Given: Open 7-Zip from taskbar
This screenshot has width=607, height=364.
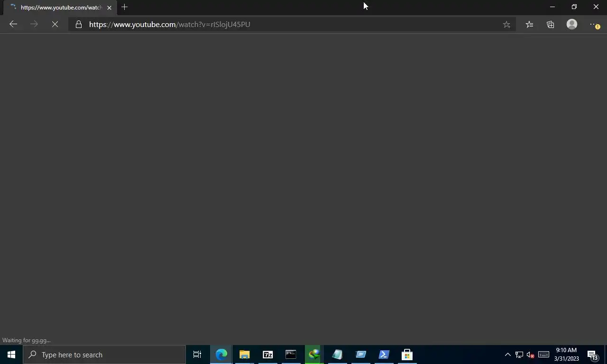Looking at the screenshot, I should pos(268,355).
